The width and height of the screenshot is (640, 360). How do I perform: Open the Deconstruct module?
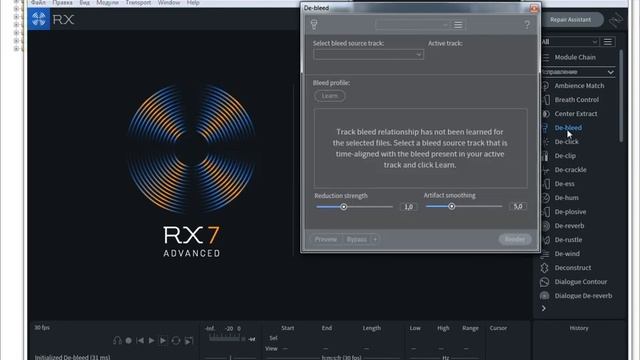pyautogui.click(x=573, y=268)
